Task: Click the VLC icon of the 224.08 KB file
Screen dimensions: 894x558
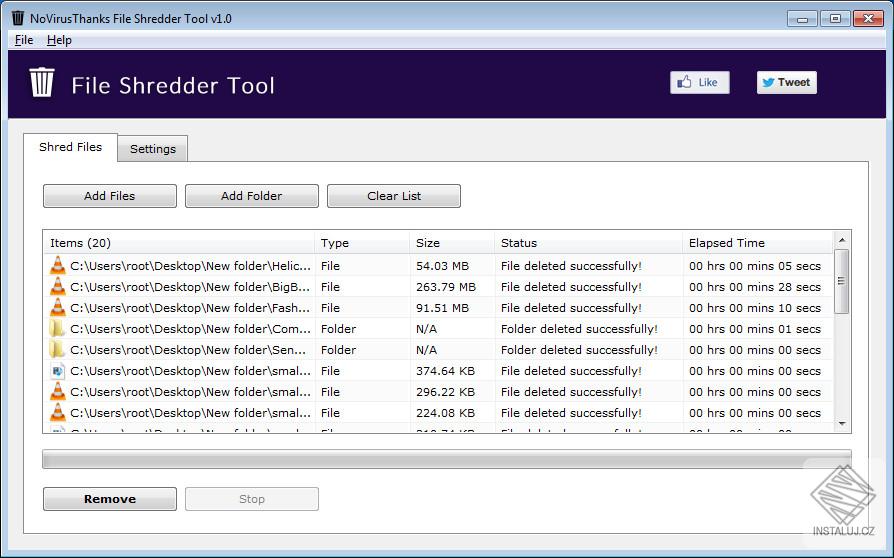Action: (58, 413)
